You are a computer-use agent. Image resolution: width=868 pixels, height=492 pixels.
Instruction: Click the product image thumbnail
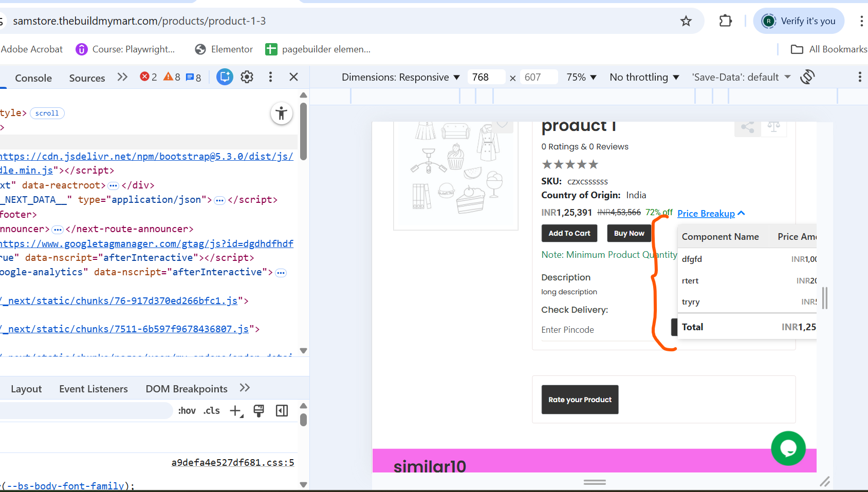click(x=456, y=175)
